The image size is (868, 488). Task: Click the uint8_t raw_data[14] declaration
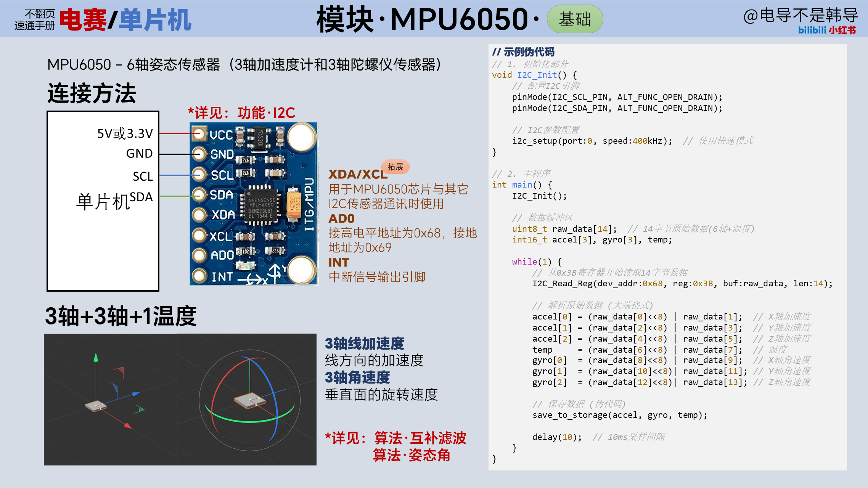[x=564, y=229]
